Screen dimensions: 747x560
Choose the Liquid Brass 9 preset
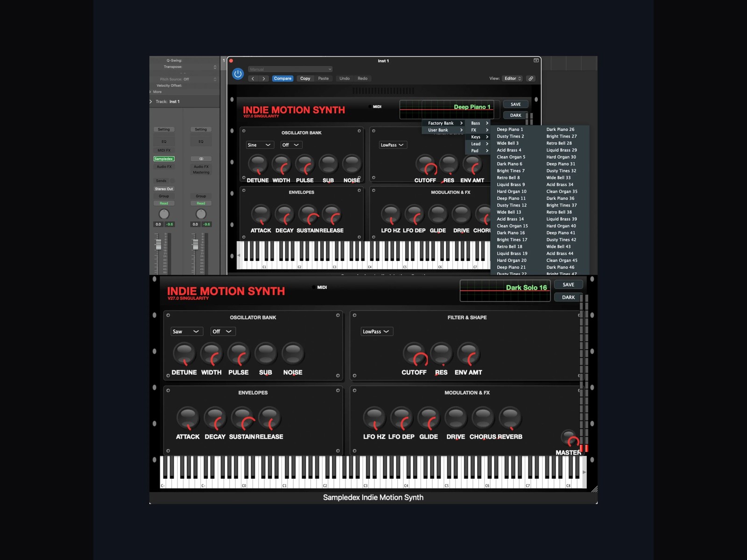click(x=511, y=184)
